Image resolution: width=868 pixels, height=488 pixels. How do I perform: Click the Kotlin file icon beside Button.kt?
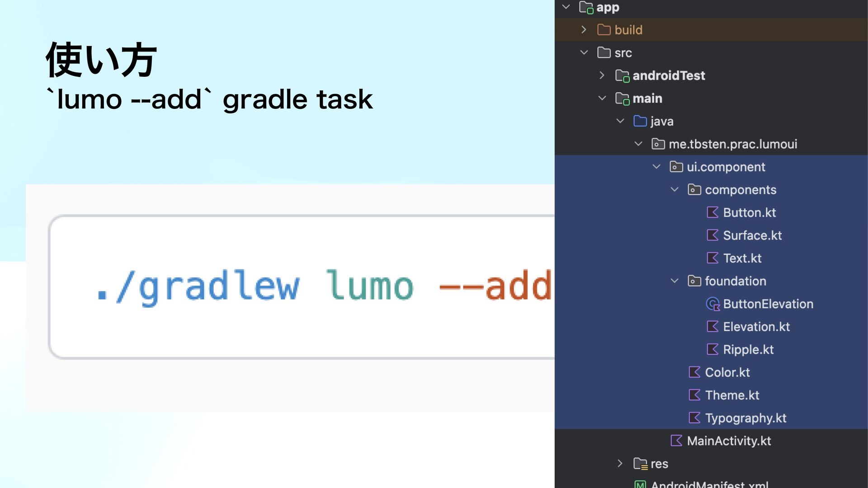712,212
